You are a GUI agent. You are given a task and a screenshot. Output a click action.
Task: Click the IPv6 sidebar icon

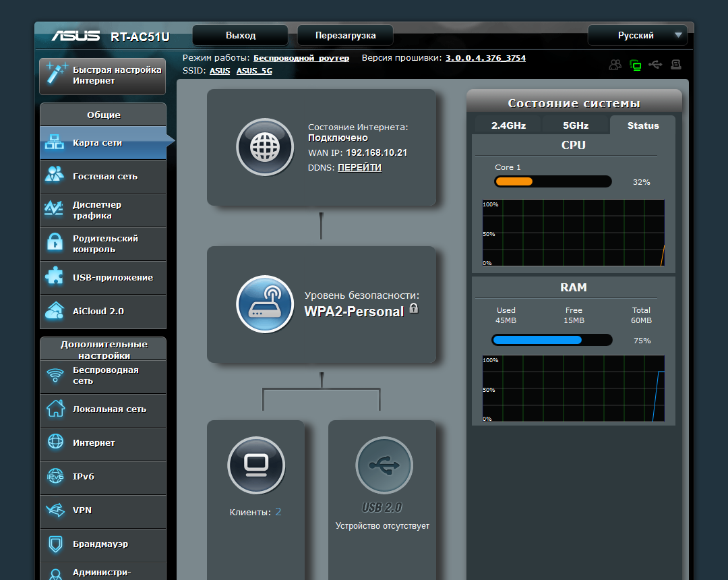click(x=55, y=476)
